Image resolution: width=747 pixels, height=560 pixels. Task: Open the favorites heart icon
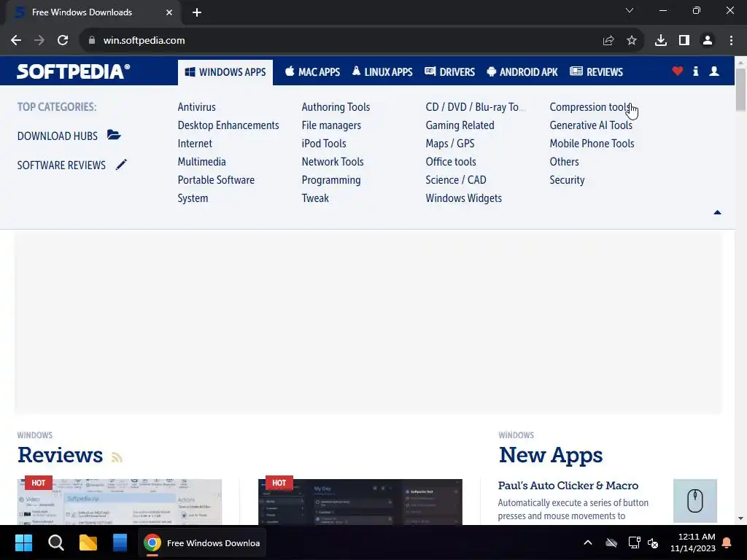678,71
